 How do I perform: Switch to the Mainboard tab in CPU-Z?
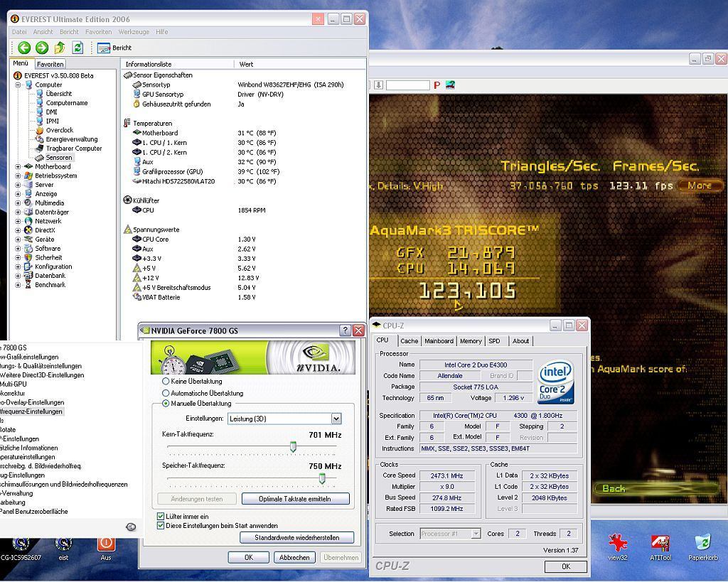tap(439, 340)
